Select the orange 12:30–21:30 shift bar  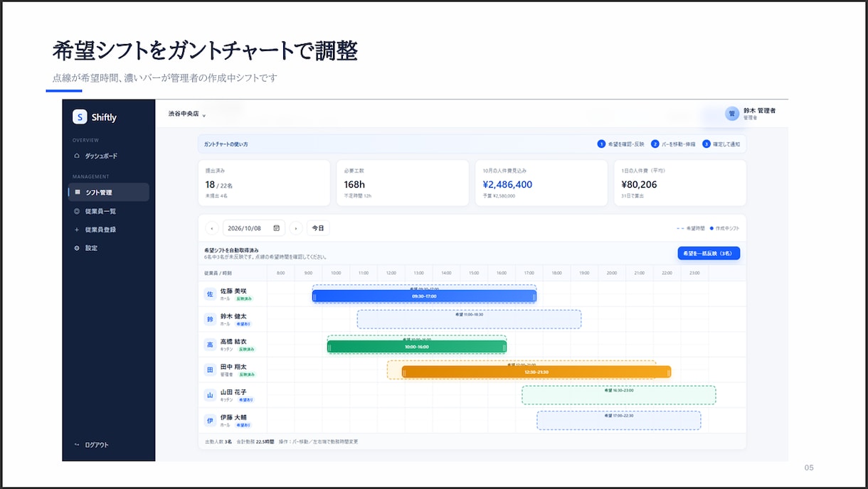pos(536,372)
